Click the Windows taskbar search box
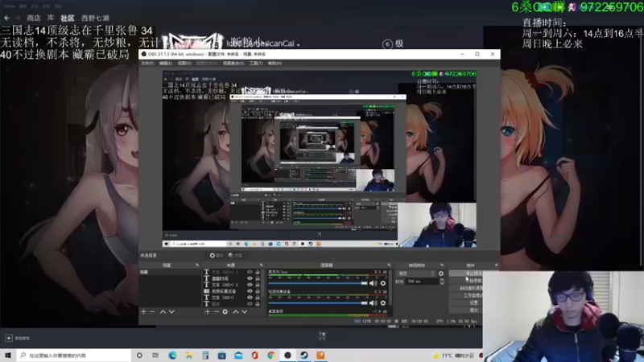 (74, 356)
